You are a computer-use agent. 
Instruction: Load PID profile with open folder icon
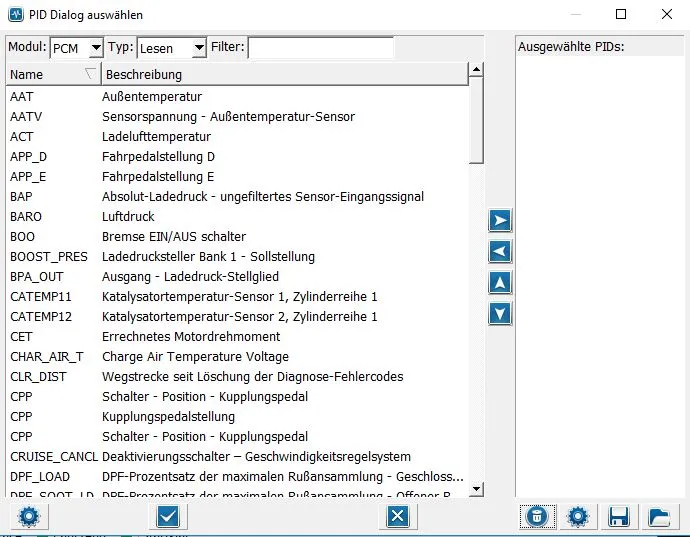658,516
